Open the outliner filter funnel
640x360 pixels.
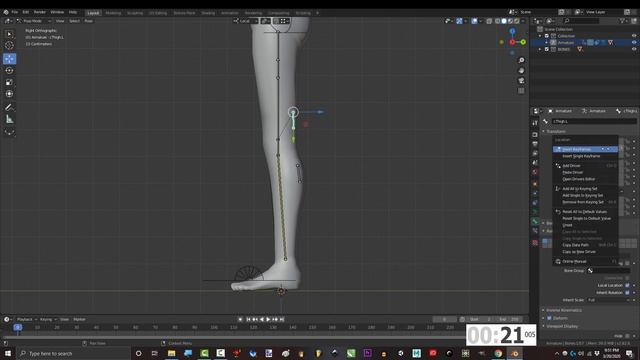tap(622, 21)
